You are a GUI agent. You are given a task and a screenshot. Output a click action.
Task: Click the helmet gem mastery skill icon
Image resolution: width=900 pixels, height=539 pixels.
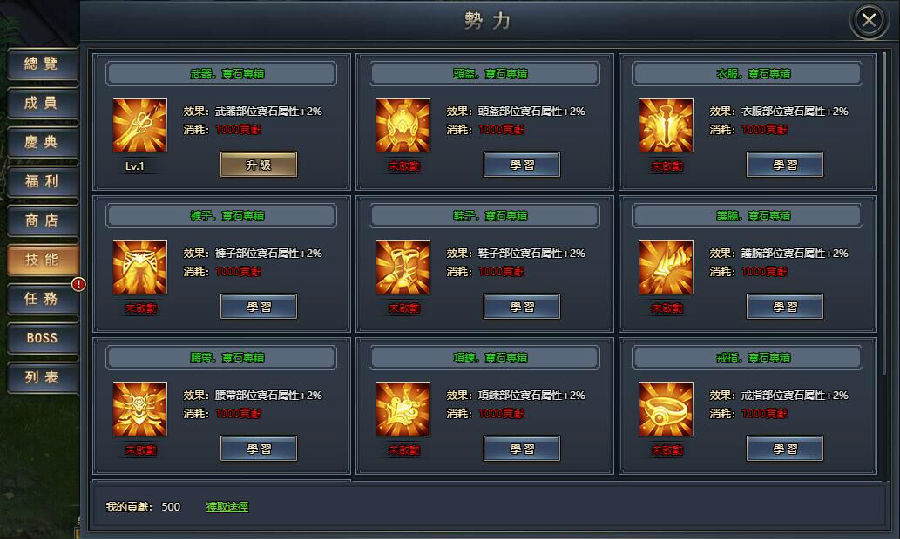tap(403, 125)
